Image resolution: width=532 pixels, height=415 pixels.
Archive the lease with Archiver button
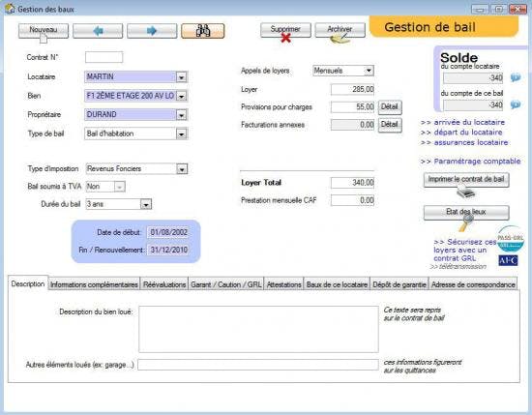(340, 30)
